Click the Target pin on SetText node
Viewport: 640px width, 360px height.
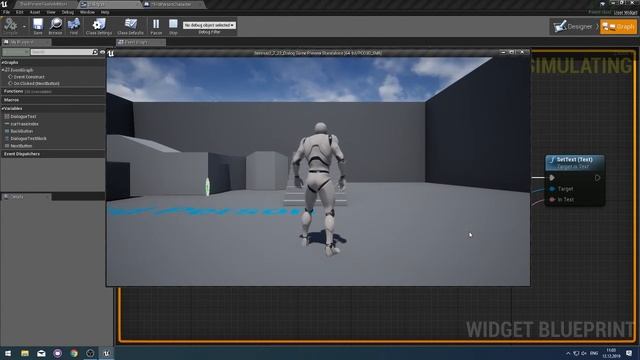[x=552, y=189]
